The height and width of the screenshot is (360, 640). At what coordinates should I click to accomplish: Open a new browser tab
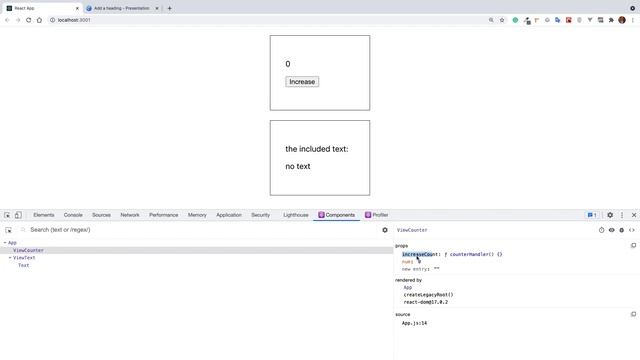tap(169, 8)
